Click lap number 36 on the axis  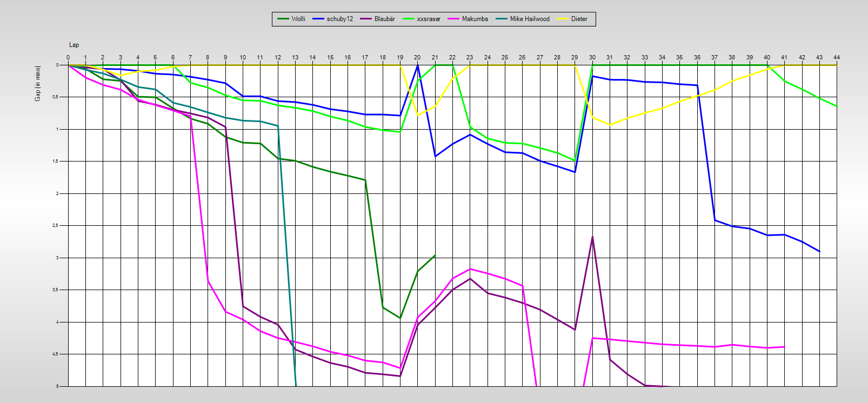pos(697,57)
